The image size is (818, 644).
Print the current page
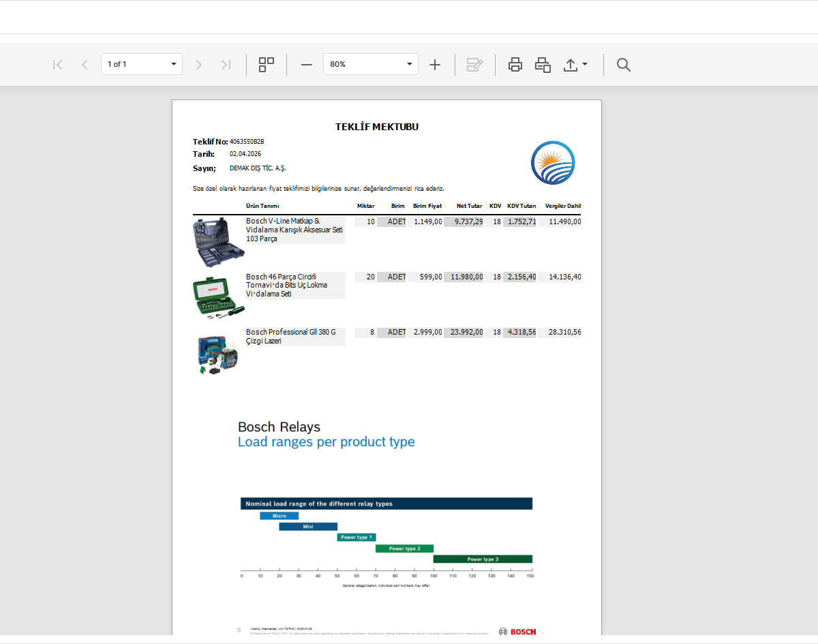[x=543, y=65]
